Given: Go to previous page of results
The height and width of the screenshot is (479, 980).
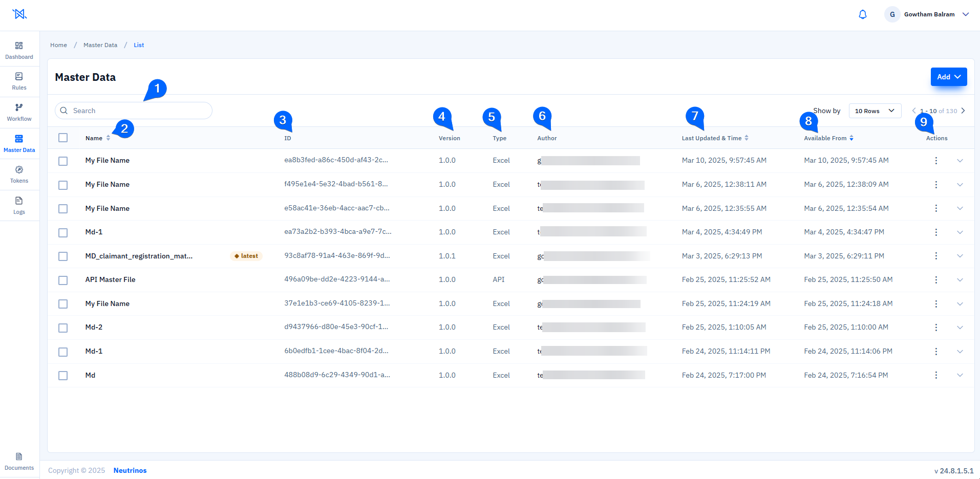Looking at the screenshot, I should (914, 111).
